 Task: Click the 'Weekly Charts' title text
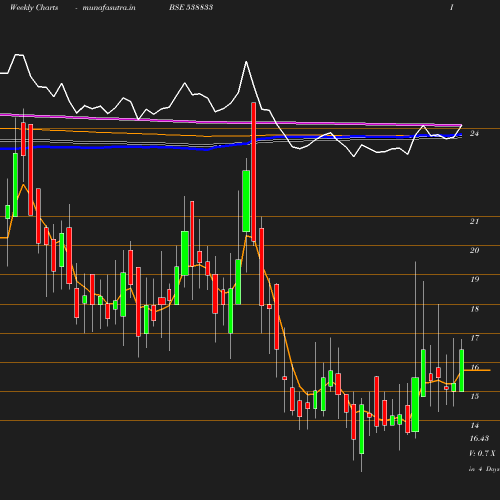tap(34, 7)
